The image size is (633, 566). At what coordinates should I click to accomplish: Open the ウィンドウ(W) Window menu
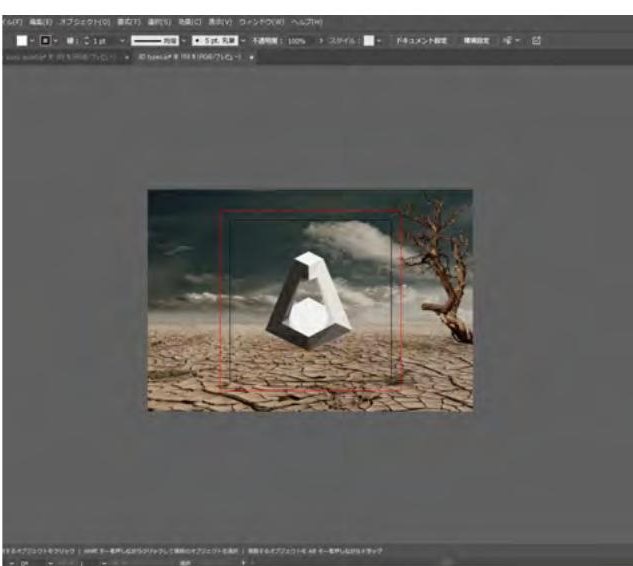coord(262,22)
